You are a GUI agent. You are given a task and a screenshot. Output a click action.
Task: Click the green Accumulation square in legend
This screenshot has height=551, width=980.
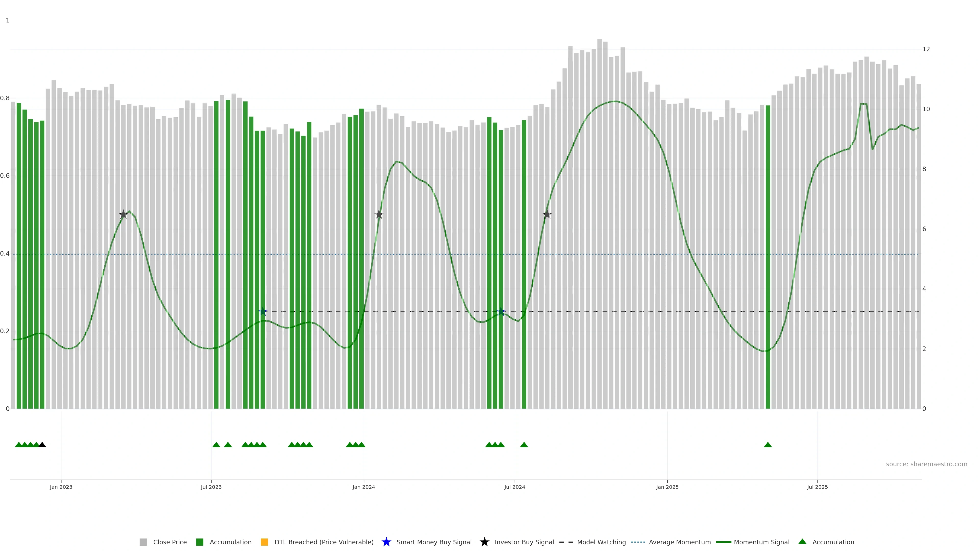point(199,542)
